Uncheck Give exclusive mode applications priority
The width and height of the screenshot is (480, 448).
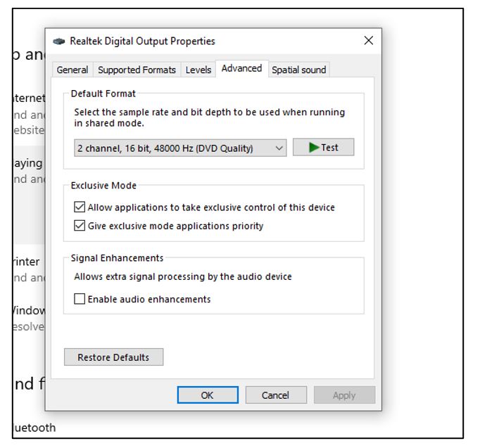point(80,226)
